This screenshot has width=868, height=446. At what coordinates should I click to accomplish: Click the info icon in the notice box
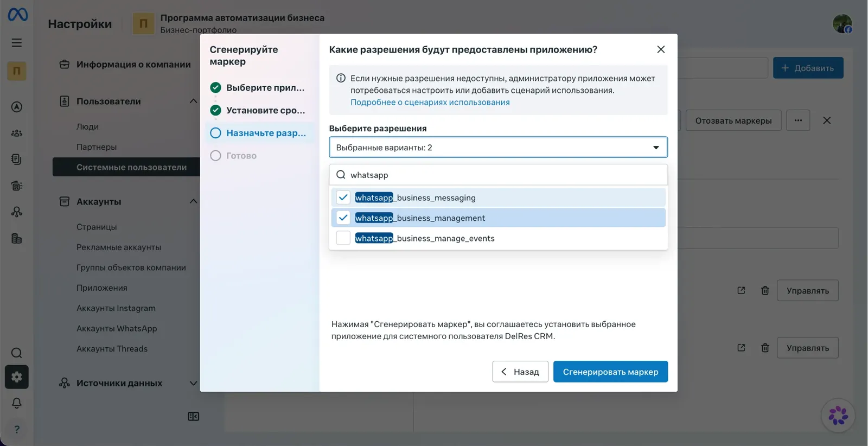click(341, 78)
